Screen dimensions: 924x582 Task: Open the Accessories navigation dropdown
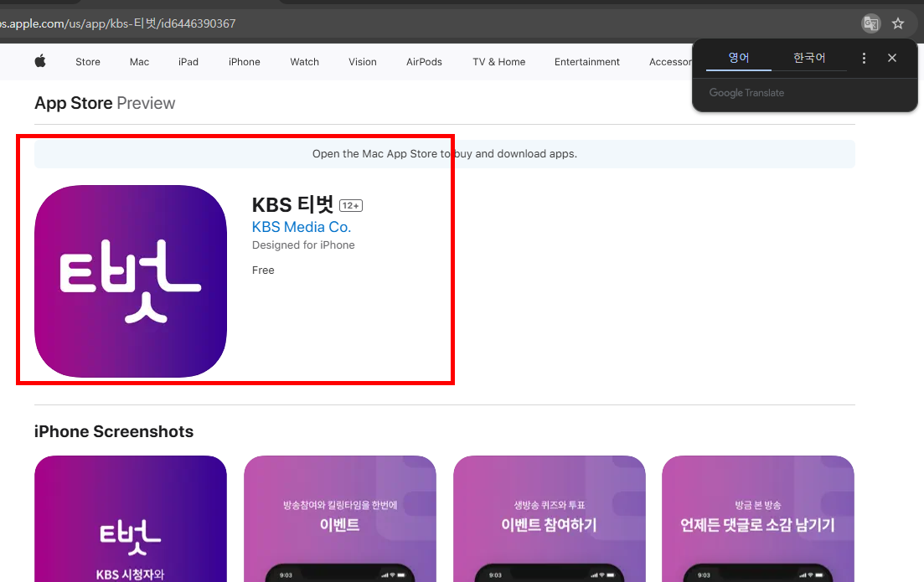tap(671, 61)
